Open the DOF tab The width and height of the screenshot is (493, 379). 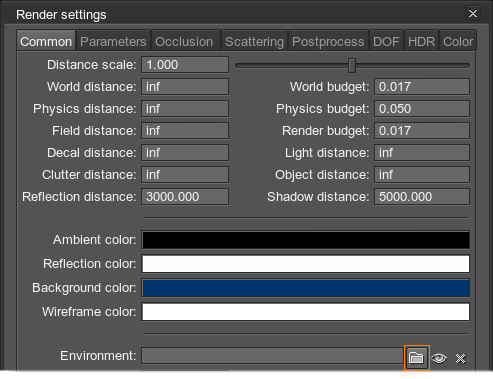click(x=386, y=42)
